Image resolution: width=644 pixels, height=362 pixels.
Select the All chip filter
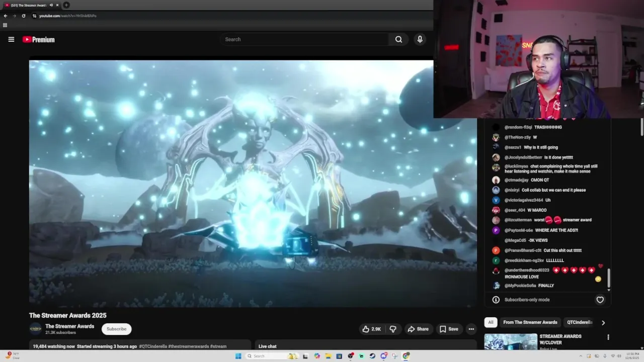(491, 322)
